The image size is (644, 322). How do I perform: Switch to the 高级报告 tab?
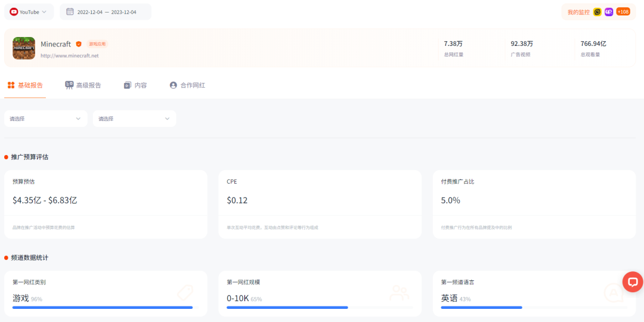point(83,85)
